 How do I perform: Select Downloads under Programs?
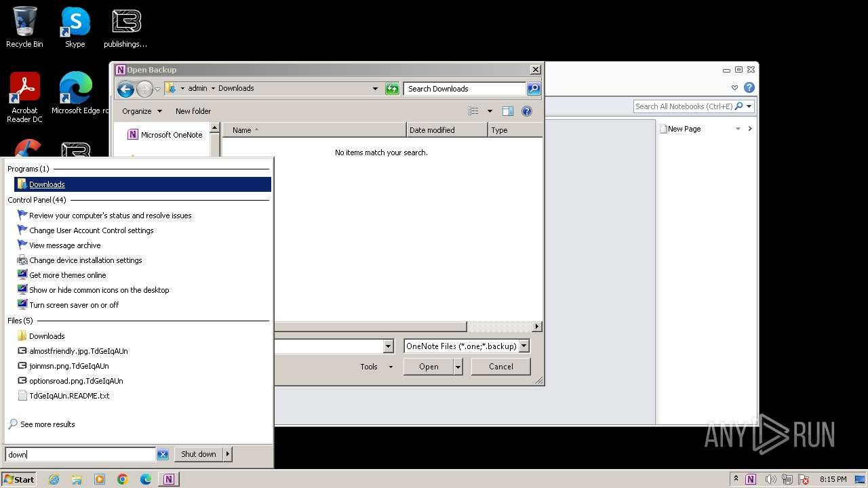142,184
